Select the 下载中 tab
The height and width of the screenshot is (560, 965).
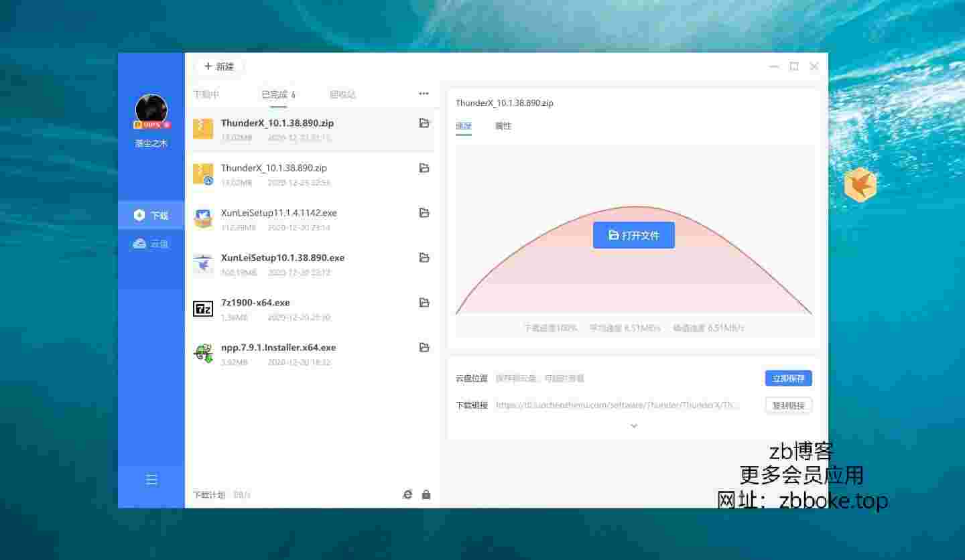click(x=206, y=94)
